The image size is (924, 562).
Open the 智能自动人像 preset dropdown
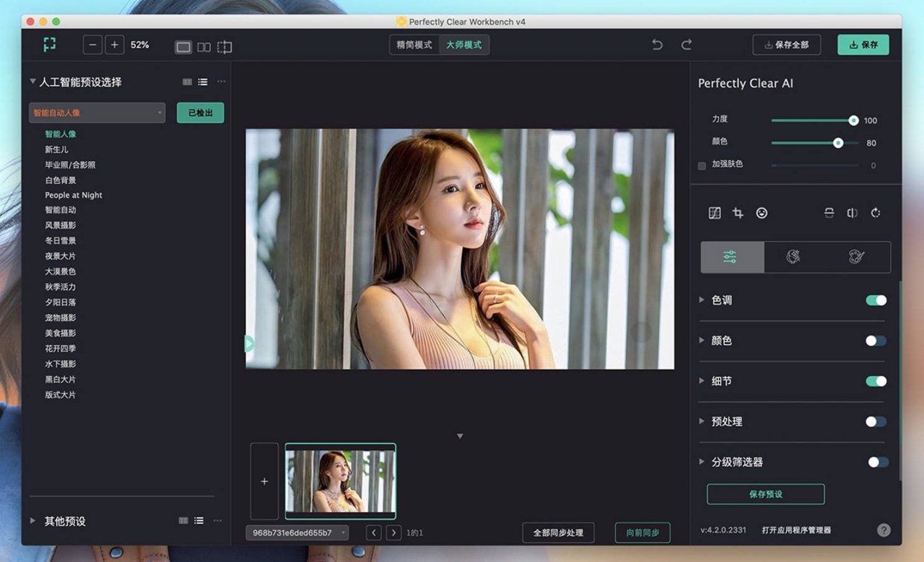[97, 113]
